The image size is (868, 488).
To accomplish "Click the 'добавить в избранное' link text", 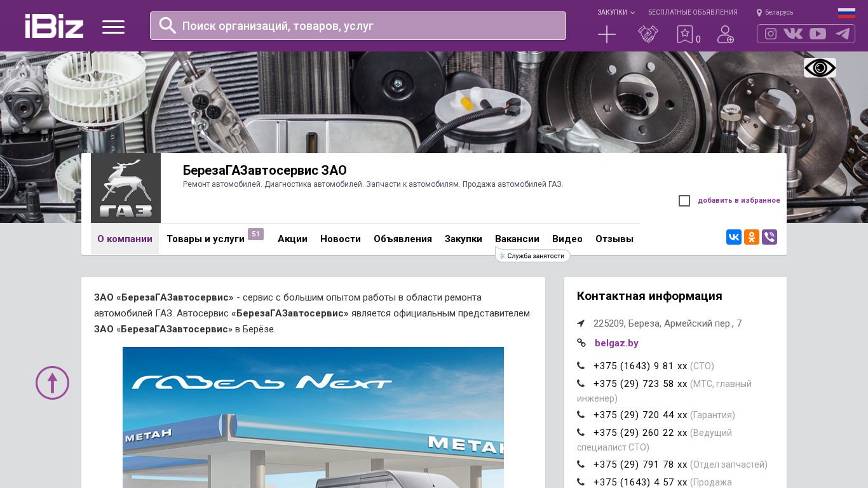I will click(x=739, y=201).
